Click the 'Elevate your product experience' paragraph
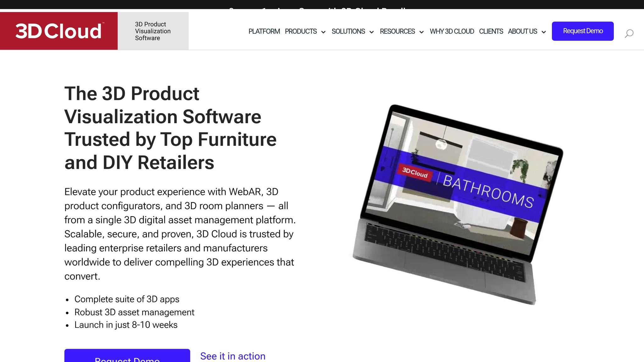The width and height of the screenshot is (644, 362). [180, 234]
